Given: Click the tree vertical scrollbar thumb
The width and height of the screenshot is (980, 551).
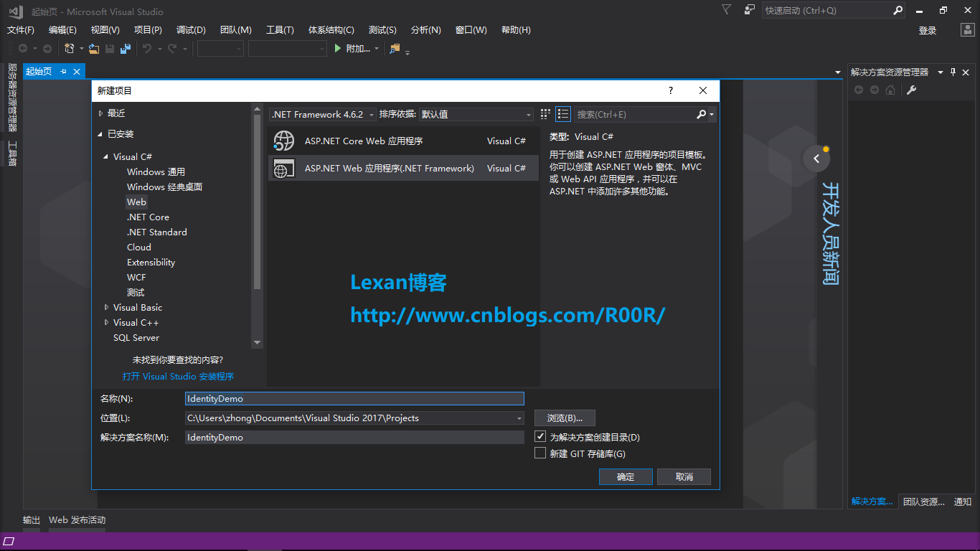Looking at the screenshot, I should pos(257,201).
